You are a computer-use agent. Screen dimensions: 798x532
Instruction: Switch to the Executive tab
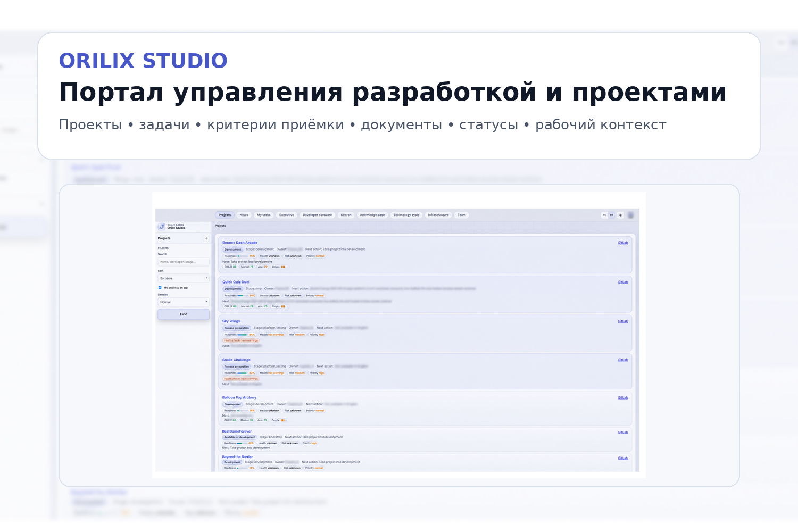point(287,215)
